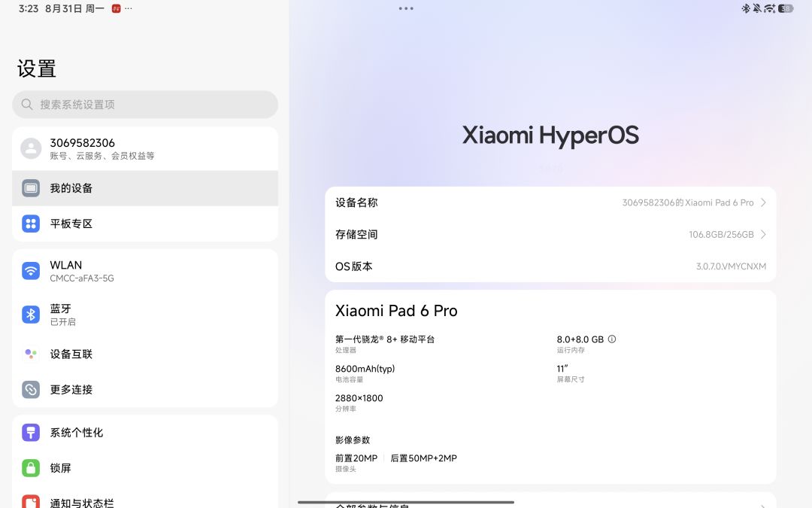The image size is (812, 508).
Task: Tap the Xiaomi Pad 6 Pro heading
Action: [x=396, y=311]
